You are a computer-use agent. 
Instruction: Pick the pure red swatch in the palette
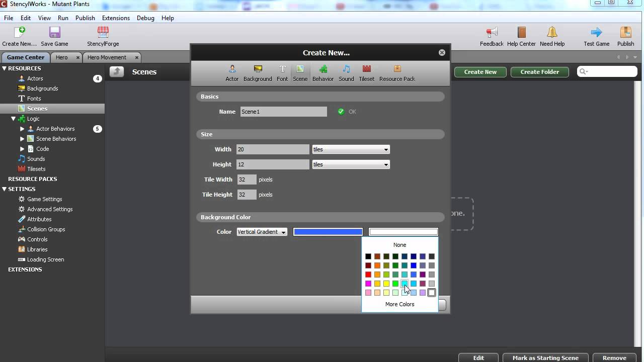coord(368,275)
